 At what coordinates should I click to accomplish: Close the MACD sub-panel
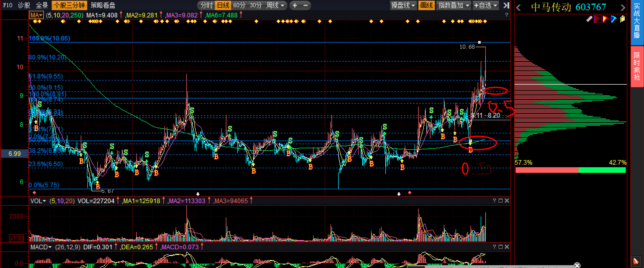click(507, 247)
